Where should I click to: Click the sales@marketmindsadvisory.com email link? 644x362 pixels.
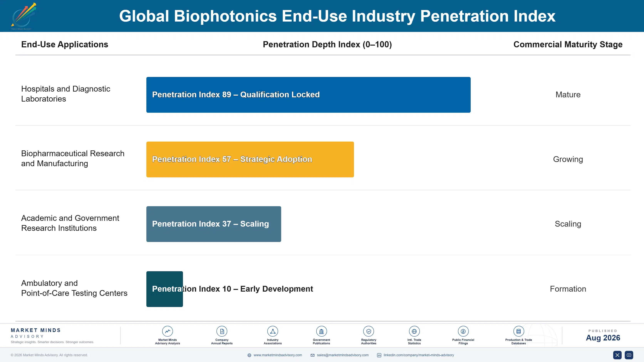tap(343, 355)
